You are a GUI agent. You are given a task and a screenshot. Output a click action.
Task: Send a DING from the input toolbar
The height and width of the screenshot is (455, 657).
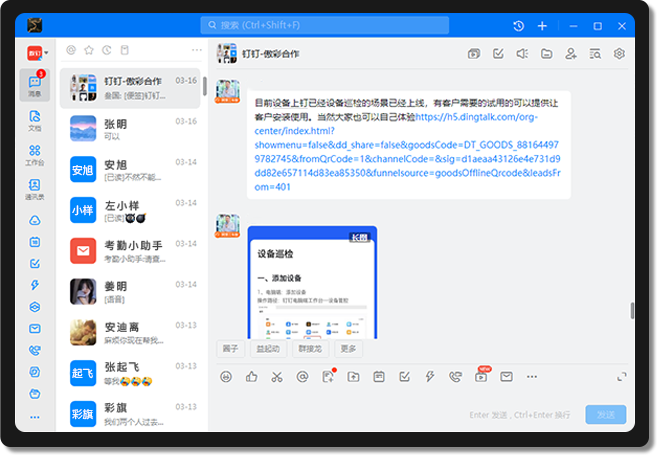pos(430,377)
